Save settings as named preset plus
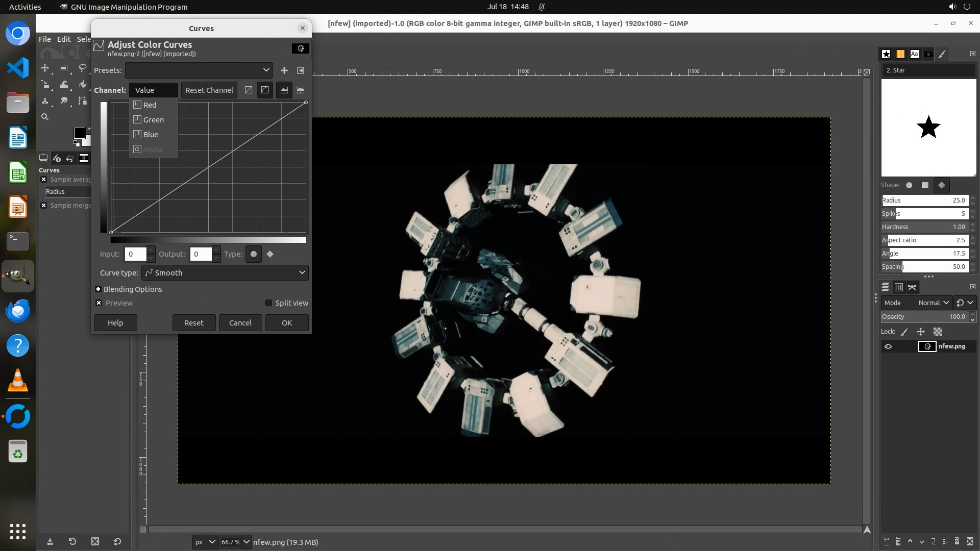Image resolution: width=980 pixels, height=551 pixels. tap(284, 70)
